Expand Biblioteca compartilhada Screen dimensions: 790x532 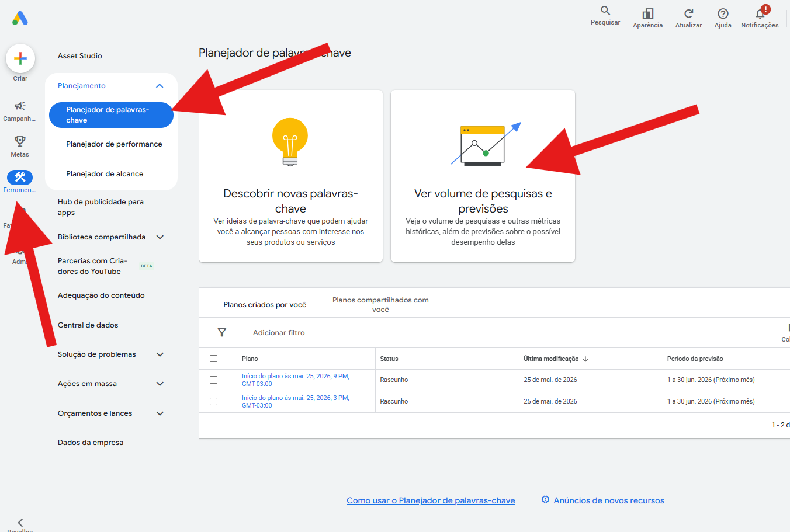160,237
